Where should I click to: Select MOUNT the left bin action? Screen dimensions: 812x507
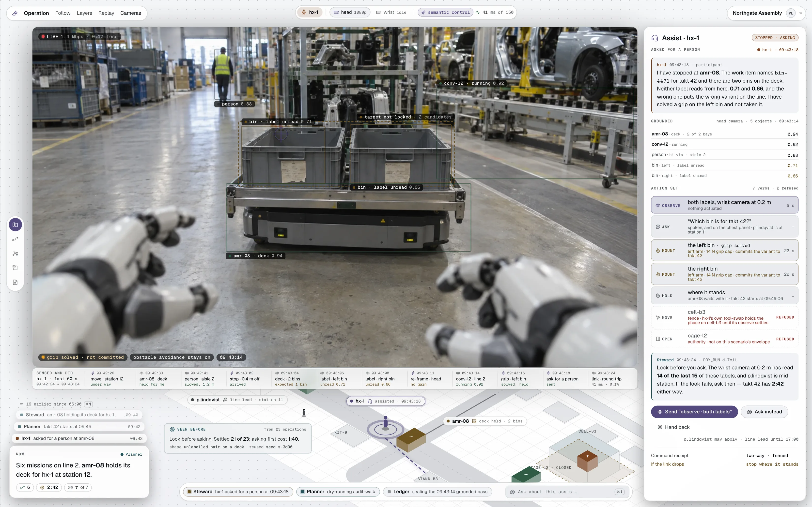[724, 250]
